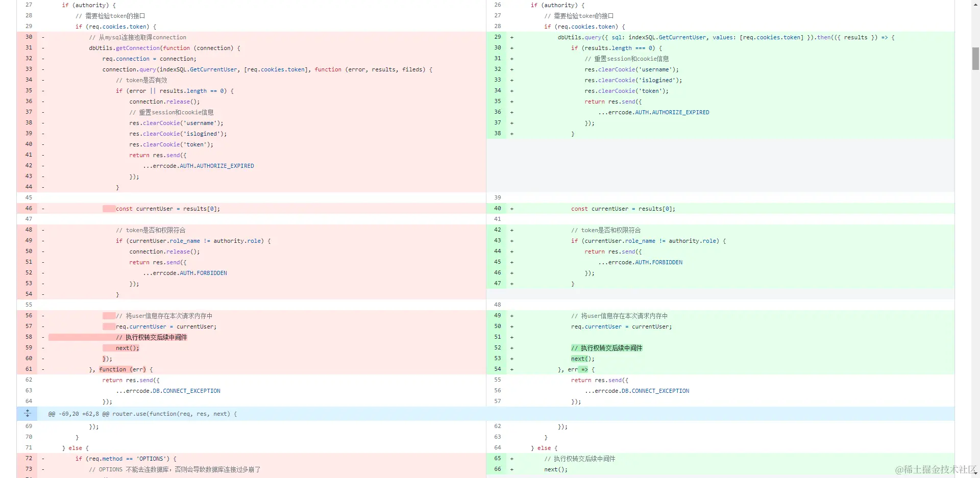
Task: Click deleted line "if (req.method == 'OPTIONS') {"
Action: point(126,459)
